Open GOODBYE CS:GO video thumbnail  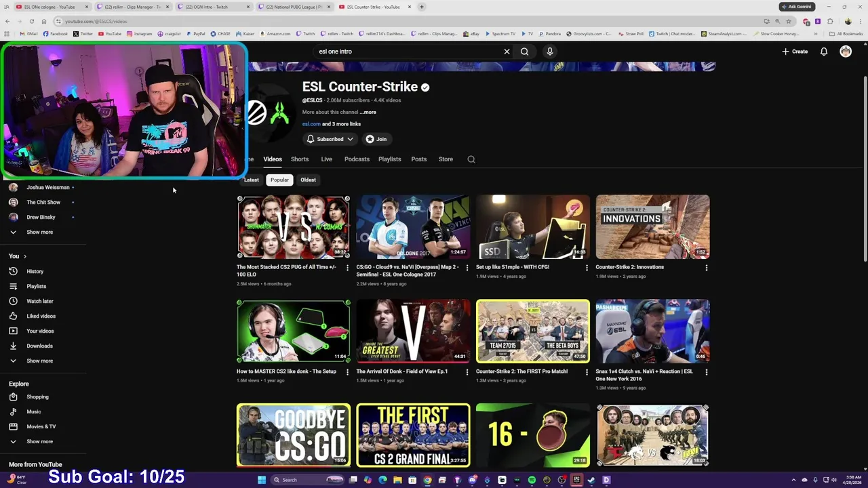pyautogui.click(x=294, y=435)
